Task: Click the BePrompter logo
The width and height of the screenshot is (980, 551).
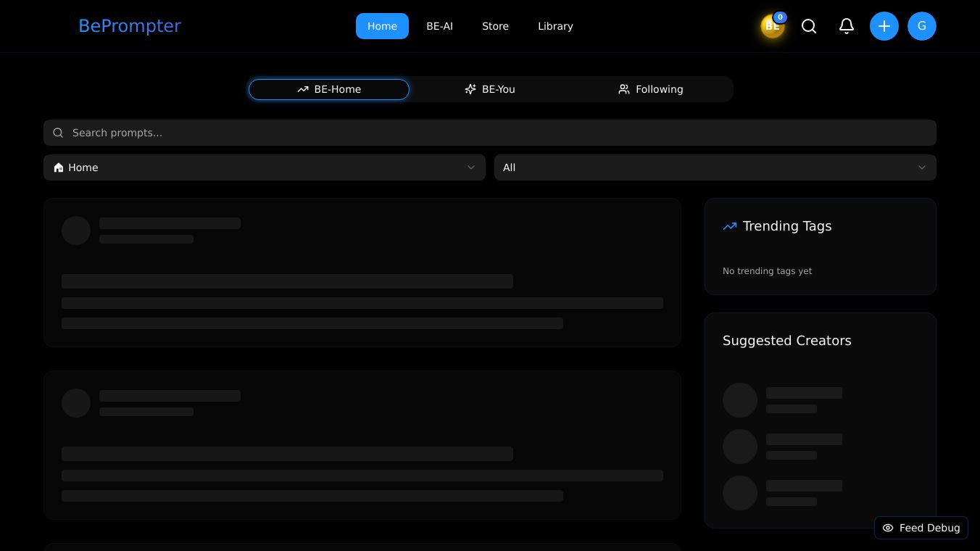Action: (x=130, y=26)
